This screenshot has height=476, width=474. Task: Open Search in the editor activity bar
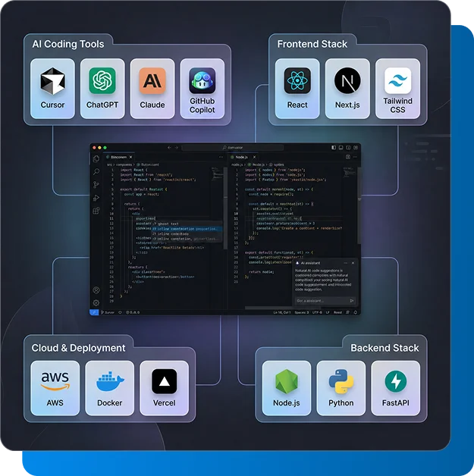[96, 172]
